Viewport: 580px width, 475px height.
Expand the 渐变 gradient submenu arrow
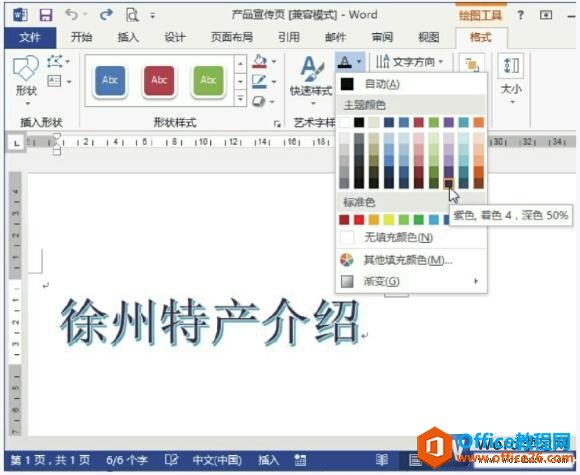476,281
